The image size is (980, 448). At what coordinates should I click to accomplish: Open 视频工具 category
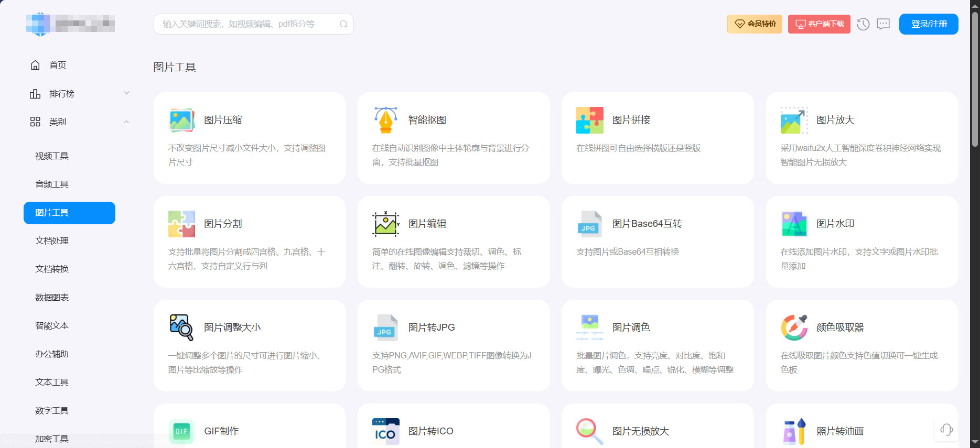click(x=52, y=156)
